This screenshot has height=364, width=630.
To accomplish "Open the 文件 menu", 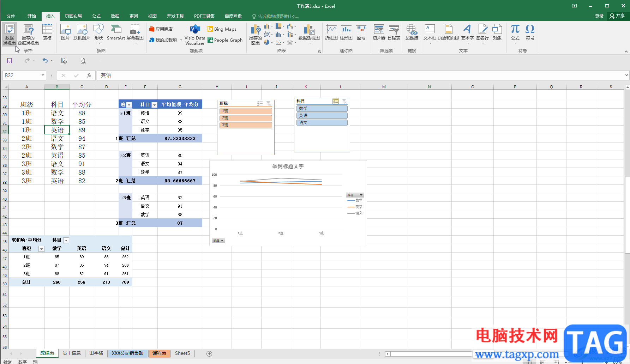I will pyautogui.click(x=11, y=16).
